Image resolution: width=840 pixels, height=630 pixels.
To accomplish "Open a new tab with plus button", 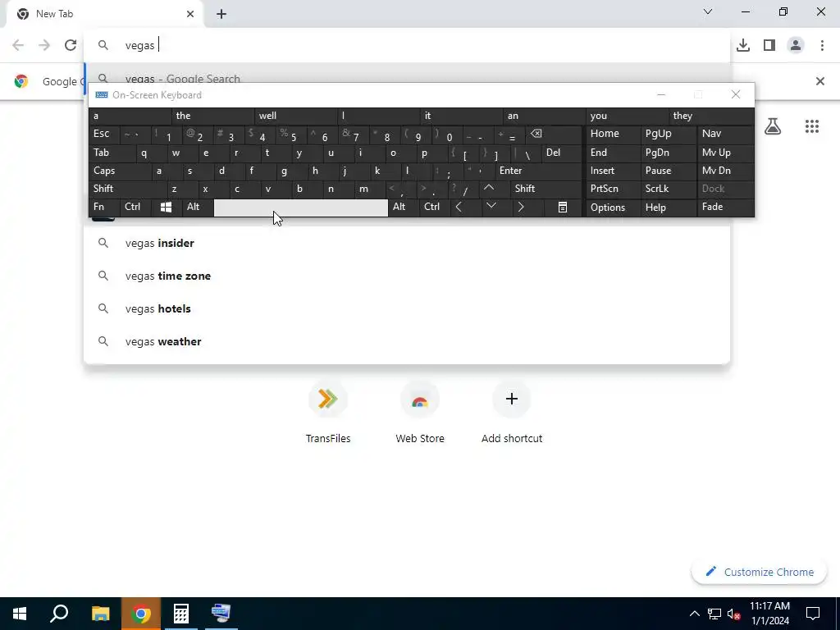I will click(x=221, y=14).
